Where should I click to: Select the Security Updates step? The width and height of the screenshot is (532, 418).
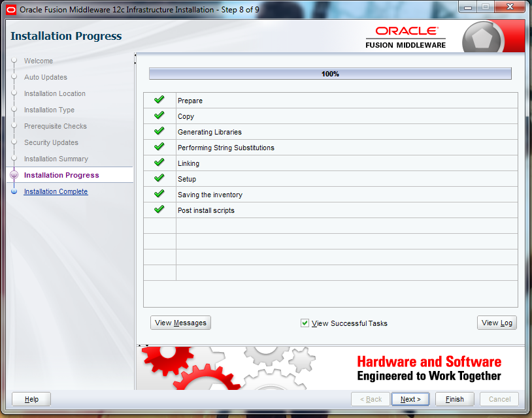click(x=51, y=142)
